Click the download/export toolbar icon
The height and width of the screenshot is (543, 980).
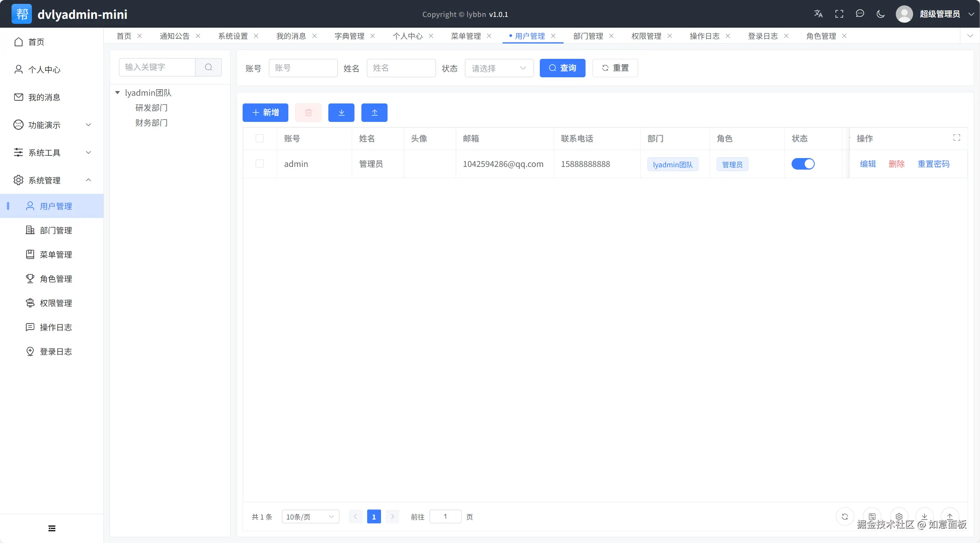tap(341, 112)
